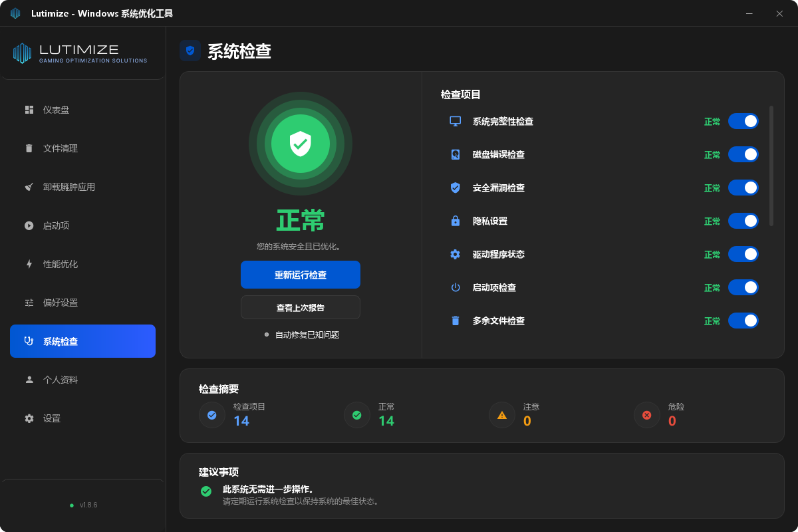Open the 性能优化 page
Image resolution: width=798 pixels, height=532 pixels.
82,264
